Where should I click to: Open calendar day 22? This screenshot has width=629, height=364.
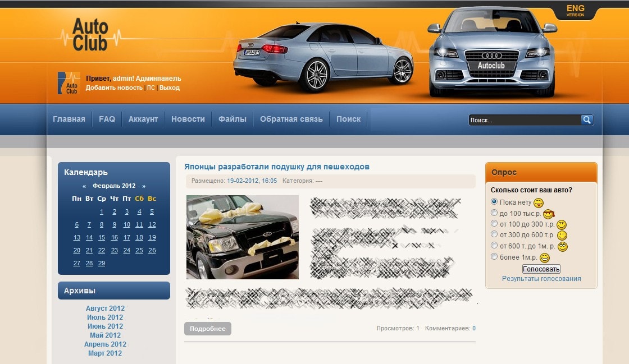coord(102,250)
